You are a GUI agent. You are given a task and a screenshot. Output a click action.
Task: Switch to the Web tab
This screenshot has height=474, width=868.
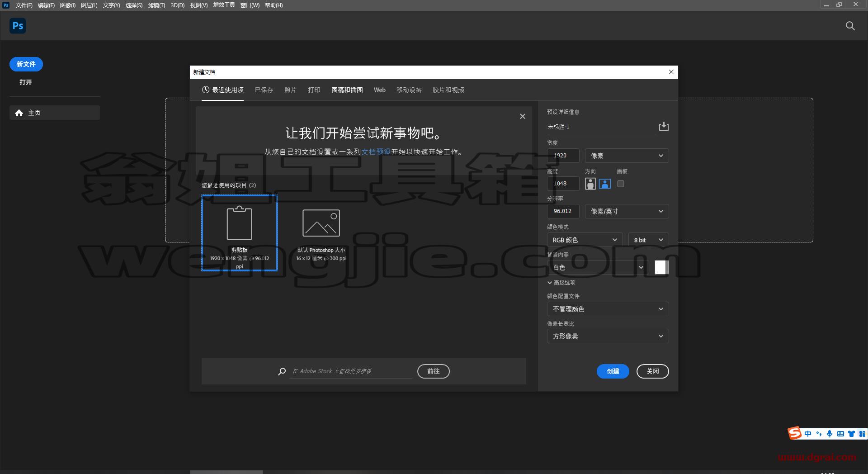(380, 90)
